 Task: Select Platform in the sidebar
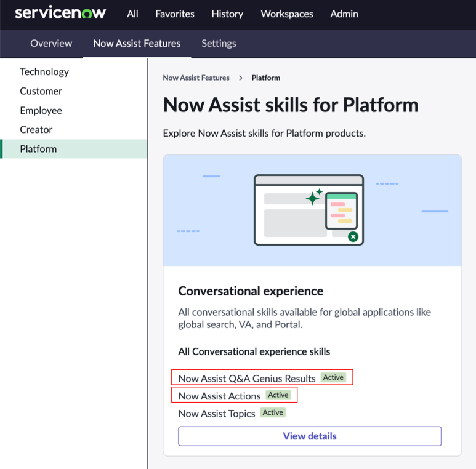tap(73, 149)
